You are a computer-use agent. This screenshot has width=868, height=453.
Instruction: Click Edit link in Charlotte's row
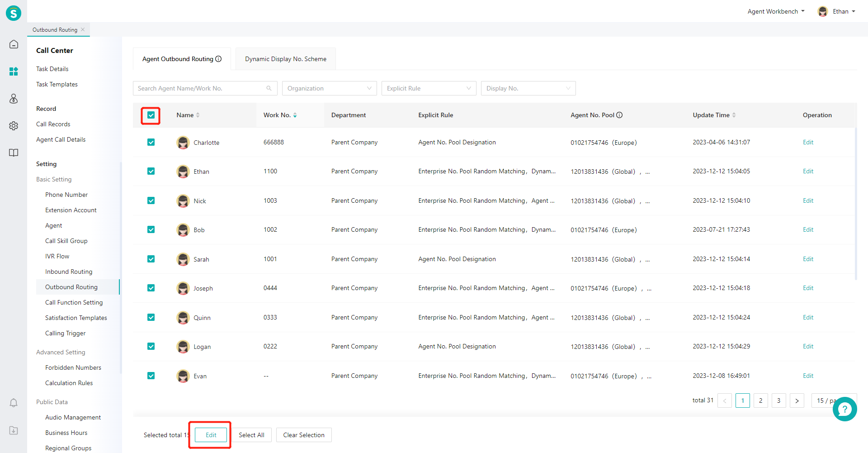point(808,142)
